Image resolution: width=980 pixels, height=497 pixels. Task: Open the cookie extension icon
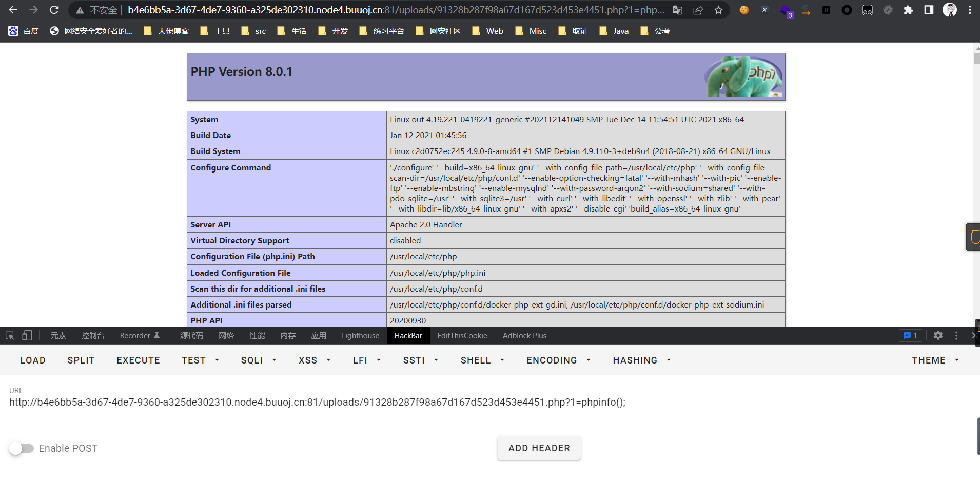744,10
